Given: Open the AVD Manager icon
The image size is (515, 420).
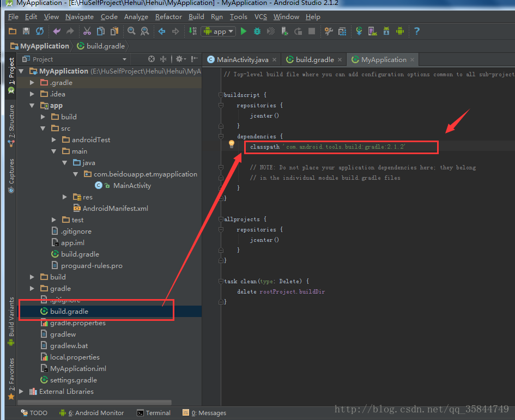Looking at the screenshot, I should coord(372,31).
